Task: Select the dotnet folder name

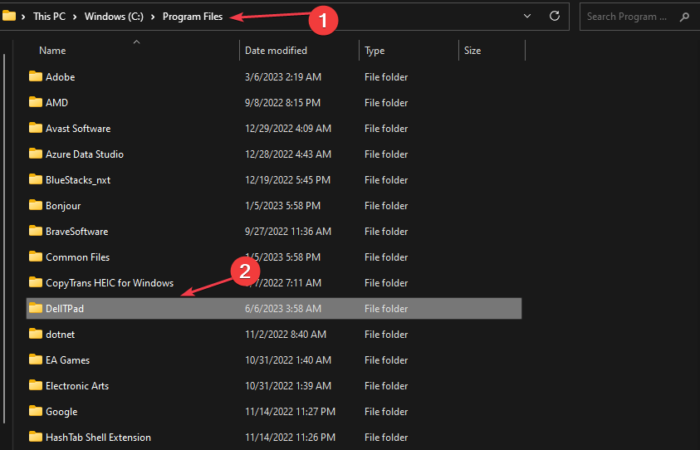Action: [60, 334]
